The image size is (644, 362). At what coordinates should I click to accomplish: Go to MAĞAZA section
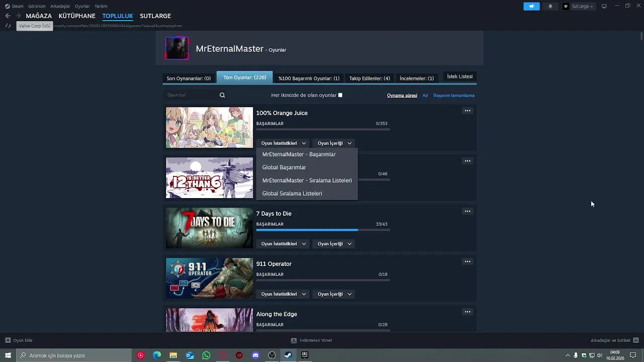[x=39, y=16]
